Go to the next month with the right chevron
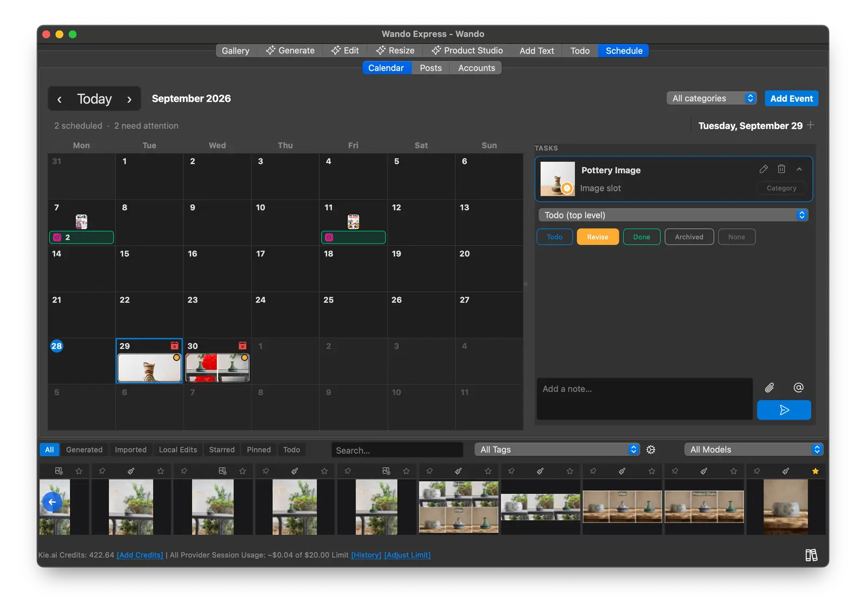Viewport: 866px width, 616px height. click(129, 99)
